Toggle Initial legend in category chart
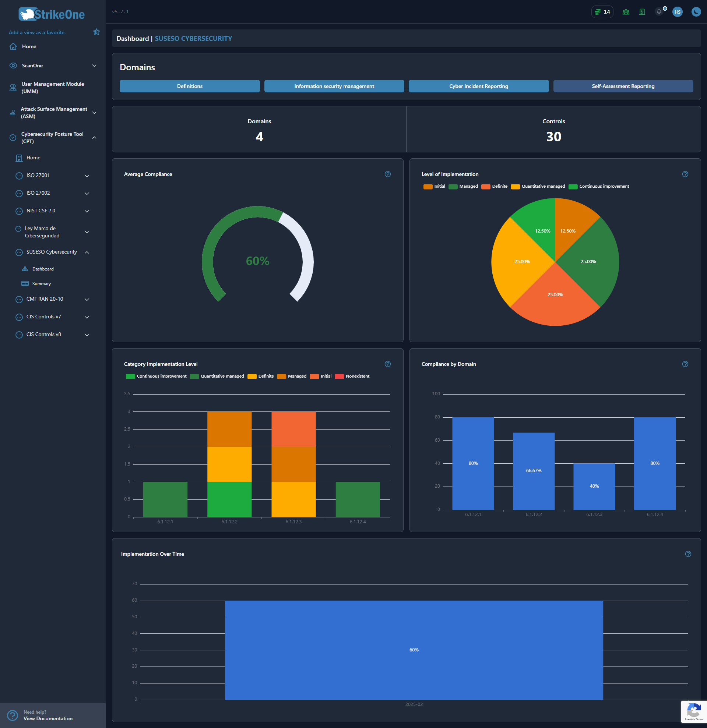 click(x=320, y=376)
